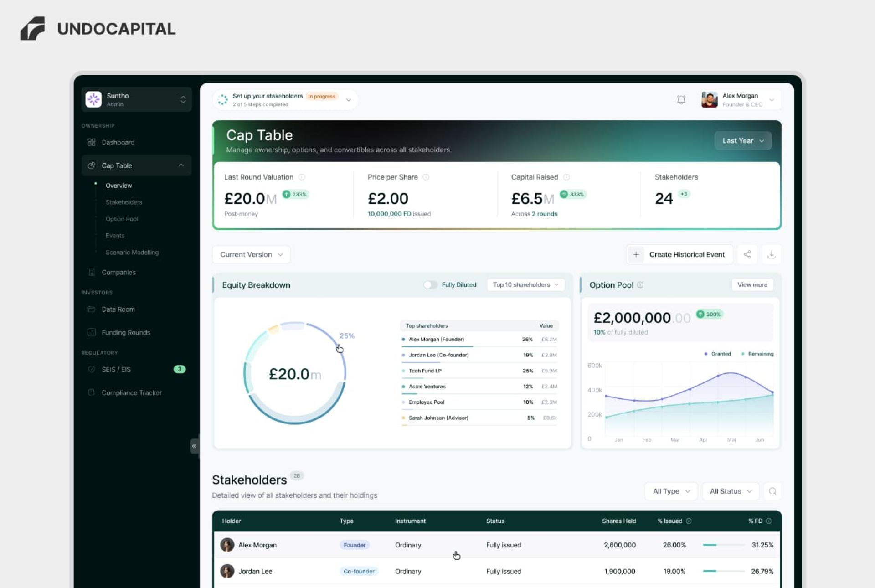Click the setup progress spinner icon
This screenshot has width=875, height=588.
222,99
